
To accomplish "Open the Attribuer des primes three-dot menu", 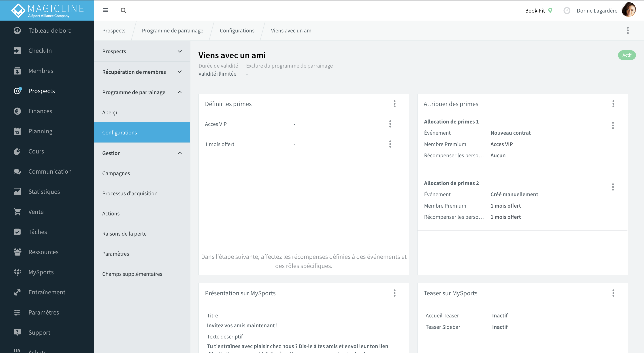I will click(613, 104).
